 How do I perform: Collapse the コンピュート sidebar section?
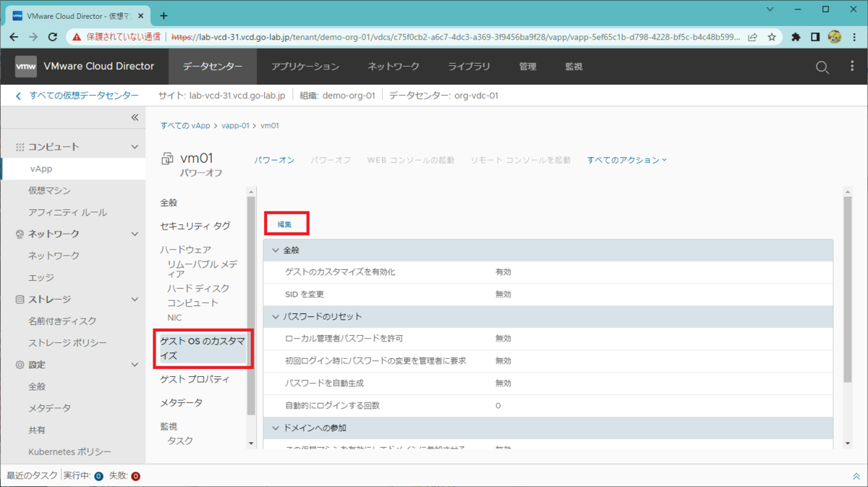click(x=135, y=147)
